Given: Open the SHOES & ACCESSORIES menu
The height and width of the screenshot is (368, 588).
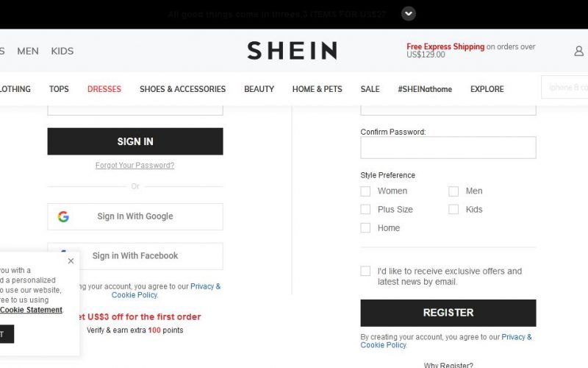Looking at the screenshot, I should point(182,89).
